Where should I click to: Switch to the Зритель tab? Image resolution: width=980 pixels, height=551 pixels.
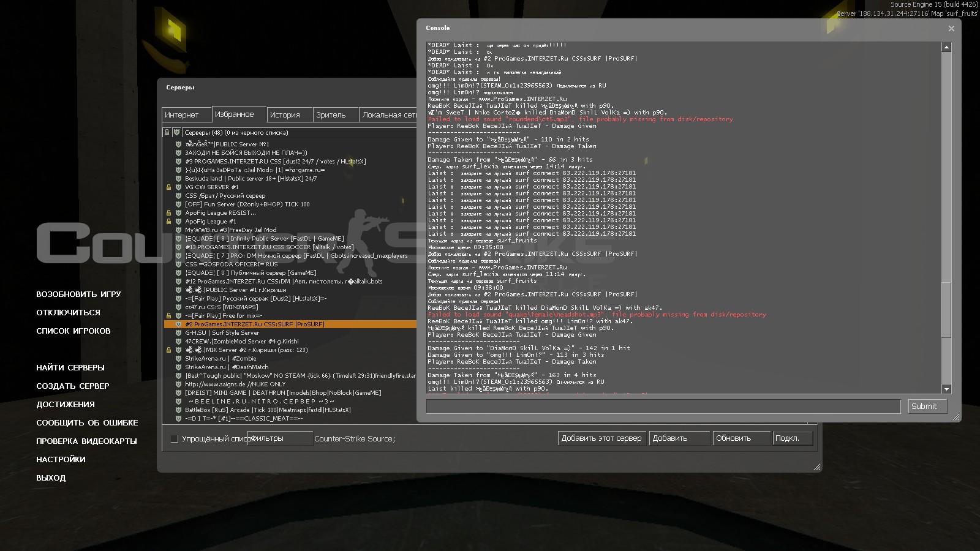click(x=336, y=115)
